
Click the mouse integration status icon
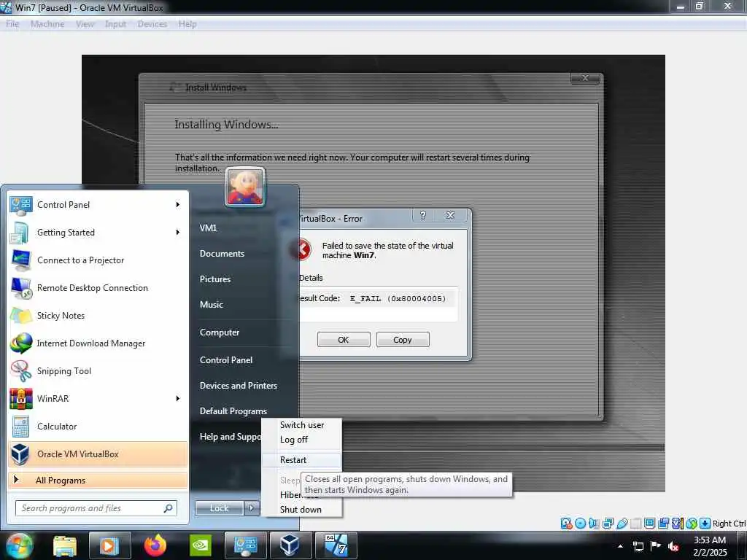692,524
